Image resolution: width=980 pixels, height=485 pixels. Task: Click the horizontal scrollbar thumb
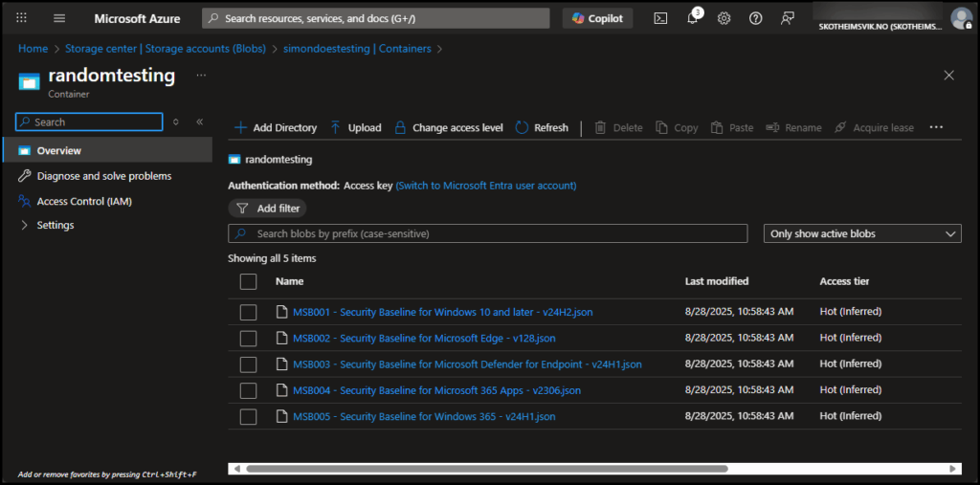coord(487,468)
